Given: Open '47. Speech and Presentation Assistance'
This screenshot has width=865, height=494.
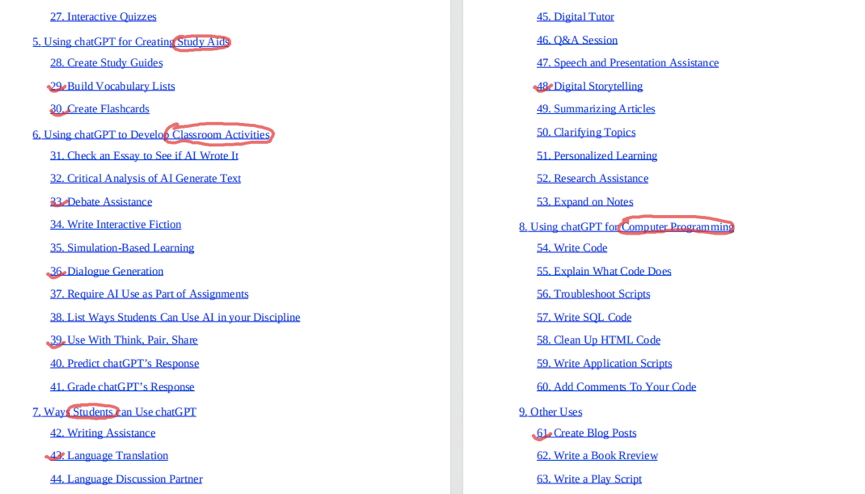Looking at the screenshot, I should [x=628, y=63].
